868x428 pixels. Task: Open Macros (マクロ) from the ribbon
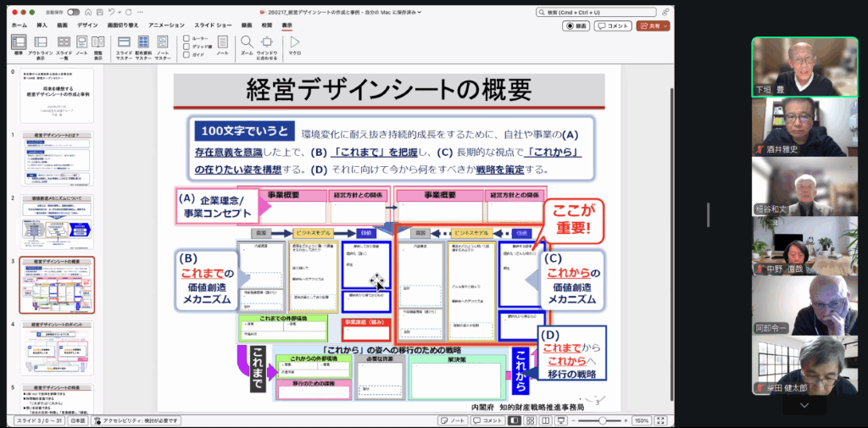(294, 43)
